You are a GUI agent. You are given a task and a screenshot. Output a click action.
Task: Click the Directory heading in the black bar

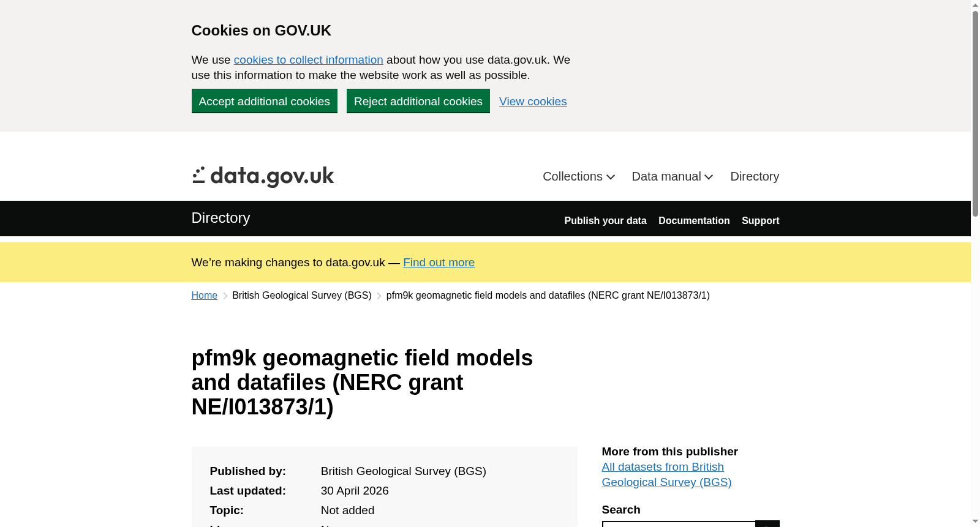(221, 218)
